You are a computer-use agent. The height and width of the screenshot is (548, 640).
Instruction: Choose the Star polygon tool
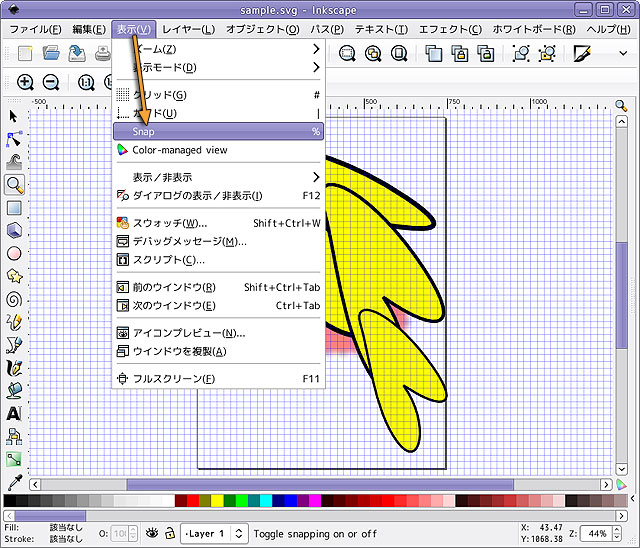pos(14,275)
